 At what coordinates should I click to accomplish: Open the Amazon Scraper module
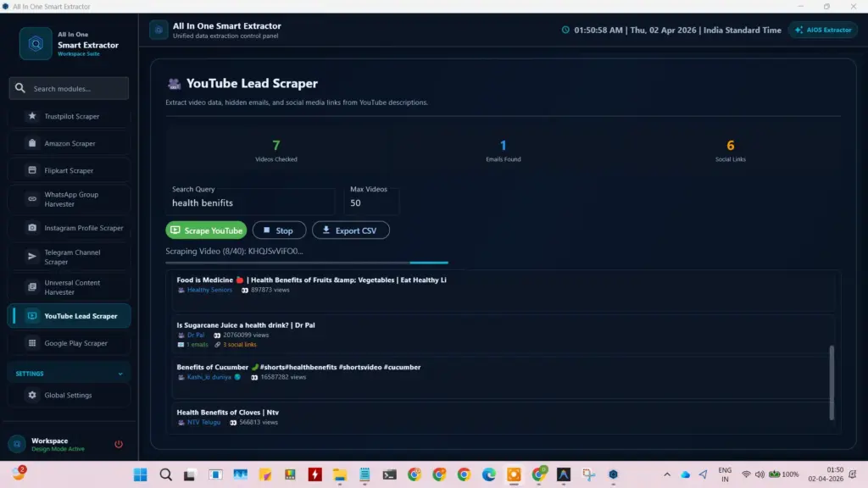(70, 143)
